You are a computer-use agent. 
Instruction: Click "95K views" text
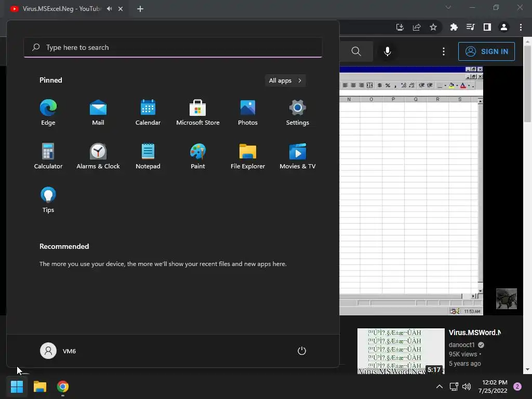coord(463,354)
